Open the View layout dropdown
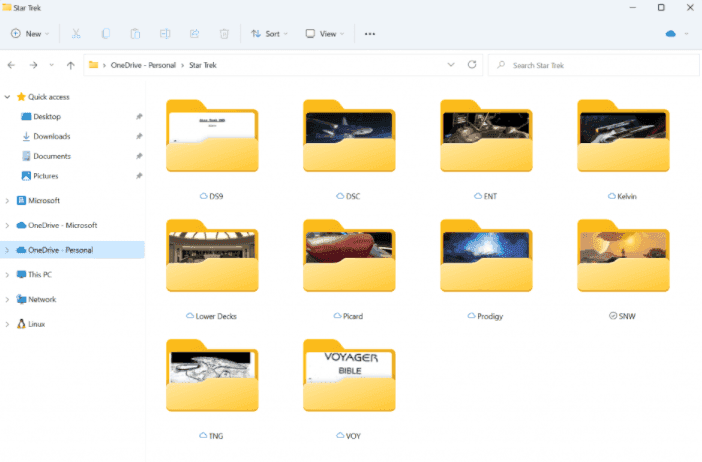This screenshot has height=462, width=702. point(325,34)
